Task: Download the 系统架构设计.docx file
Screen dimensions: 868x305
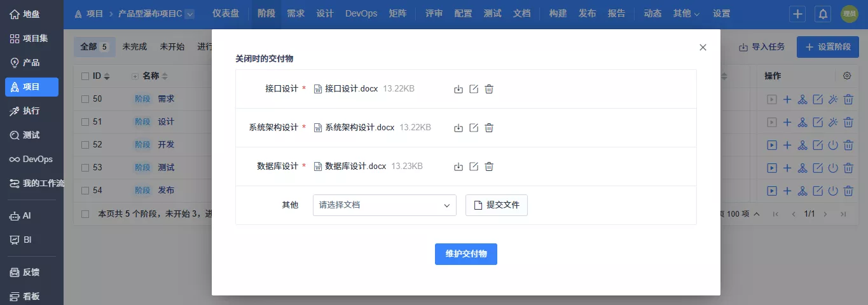Action: (458, 128)
